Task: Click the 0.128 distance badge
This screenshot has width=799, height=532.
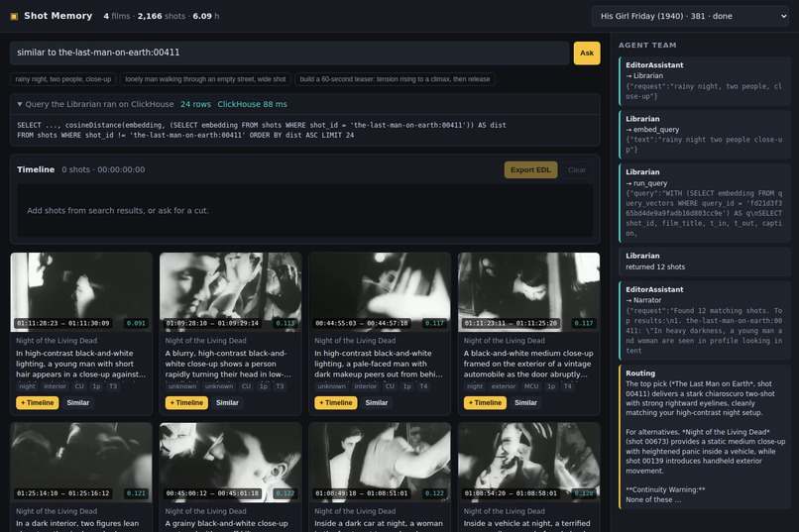Action: (584, 493)
